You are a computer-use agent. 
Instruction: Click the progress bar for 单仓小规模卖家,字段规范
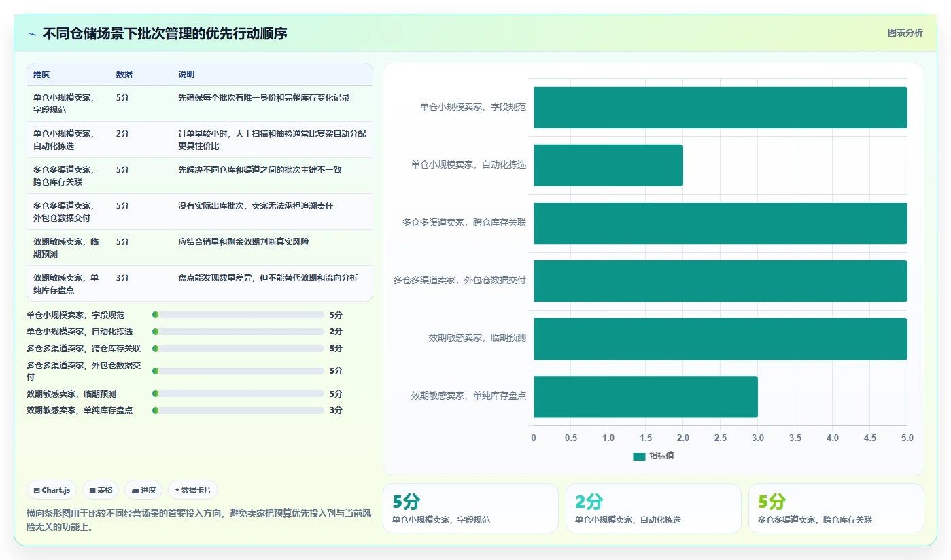click(238, 315)
